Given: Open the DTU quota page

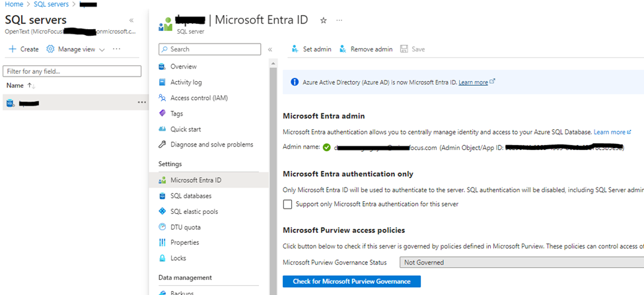Looking at the screenshot, I should tap(185, 227).
